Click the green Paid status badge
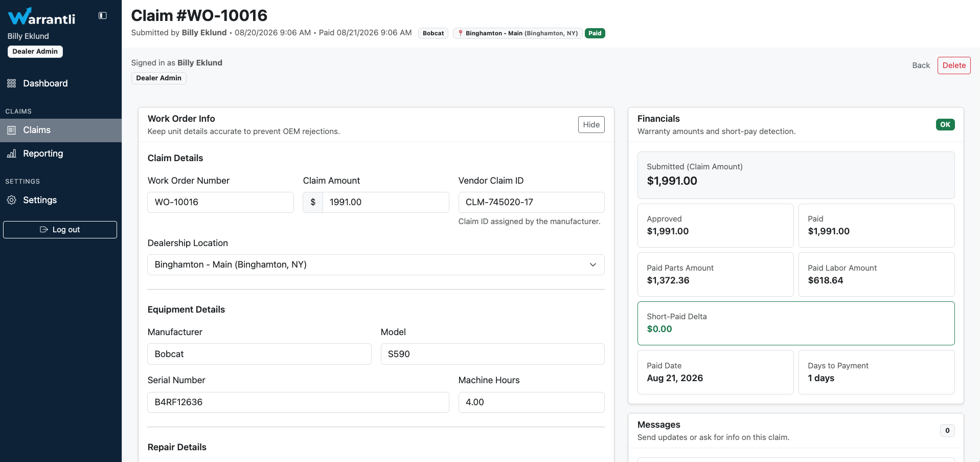This screenshot has height=462, width=980. tap(595, 33)
